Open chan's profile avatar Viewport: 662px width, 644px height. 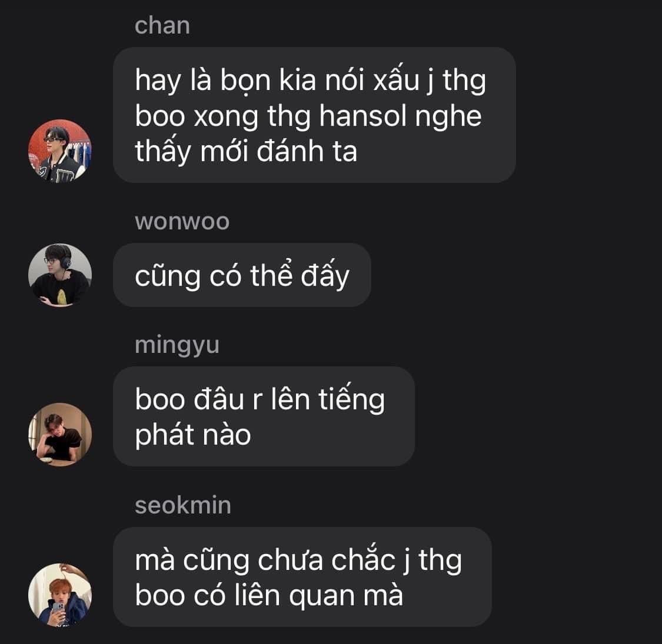click(x=60, y=151)
